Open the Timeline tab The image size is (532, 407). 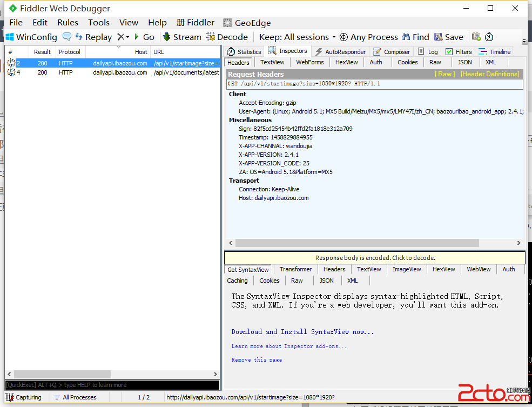click(495, 51)
